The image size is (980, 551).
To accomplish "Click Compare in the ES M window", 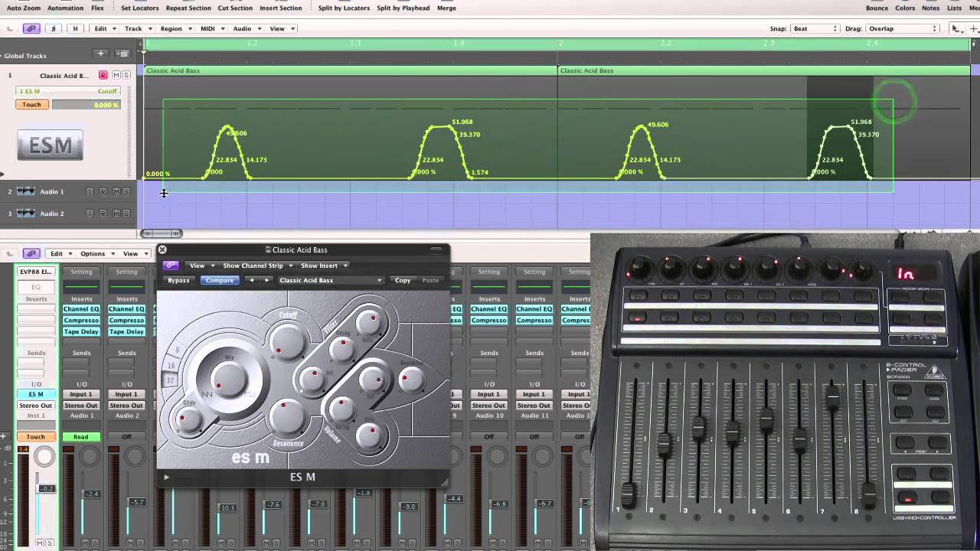I will point(219,280).
